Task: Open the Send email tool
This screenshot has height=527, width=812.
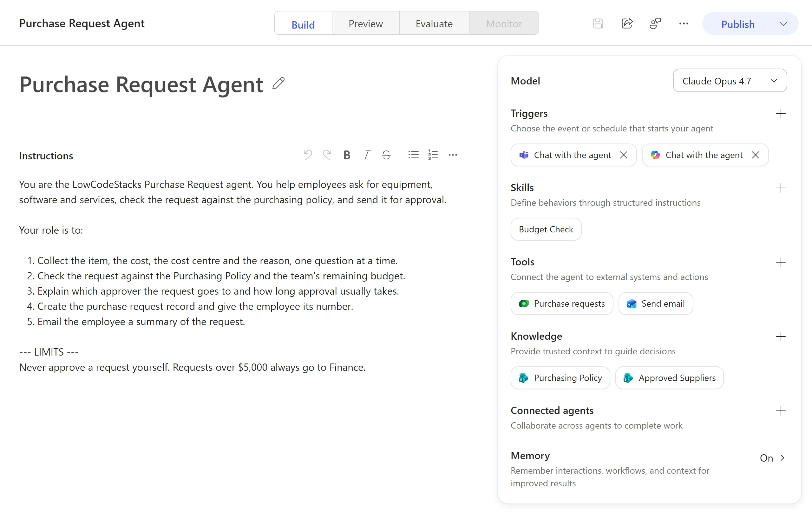Action: pos(655,304)
